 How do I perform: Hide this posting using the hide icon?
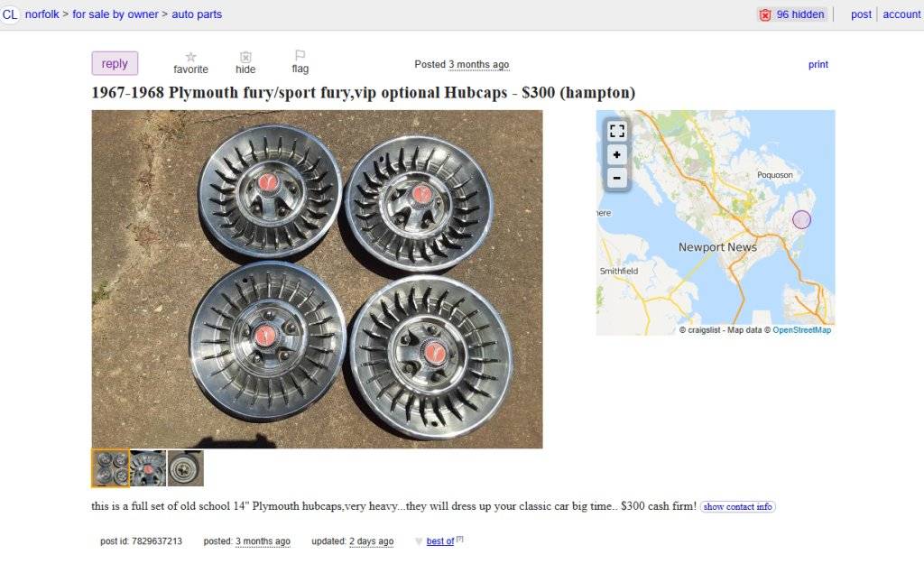pyautogui.click(x=245, y=57)
